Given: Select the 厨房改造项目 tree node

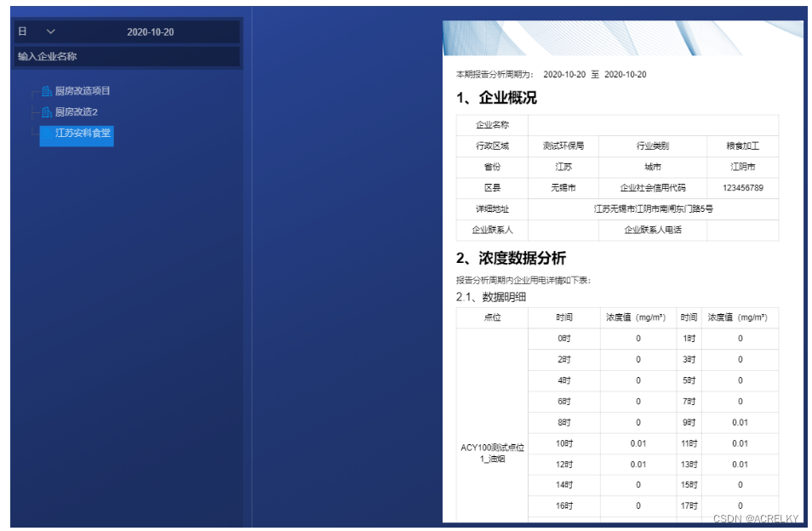Looking at the screenshot, I should [83, 91].
